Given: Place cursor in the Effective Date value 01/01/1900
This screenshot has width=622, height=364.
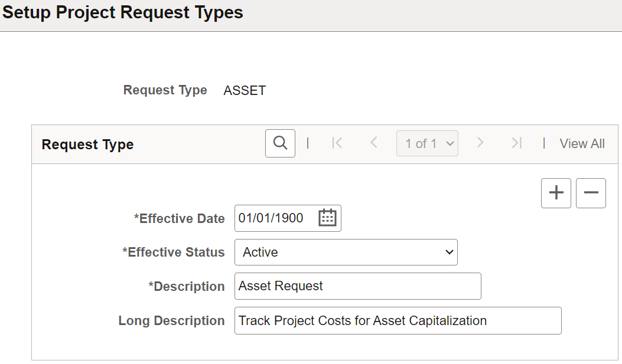Looking at the screenshot, I should coord(272,218).
